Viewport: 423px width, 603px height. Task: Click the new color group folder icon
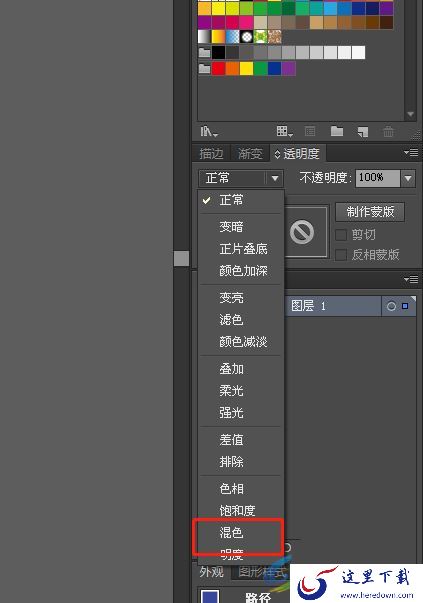(x=337, y=132)
